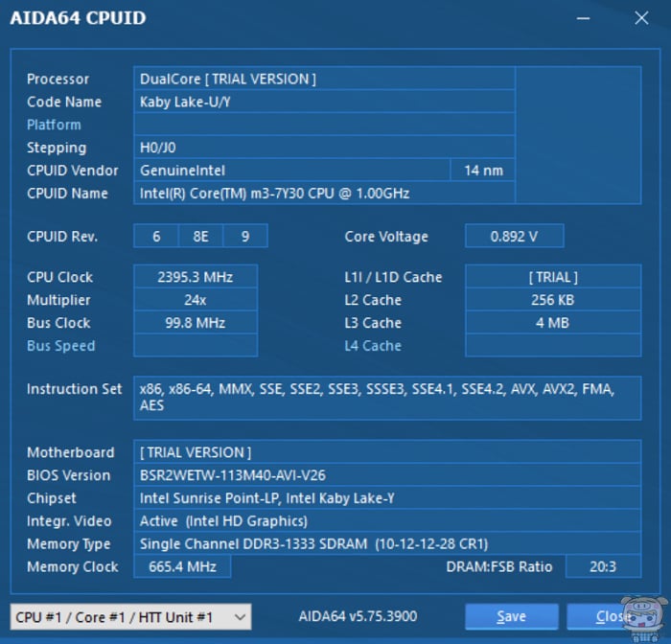Close the window with the X icon
671x644 pixels.
point(641,18)
